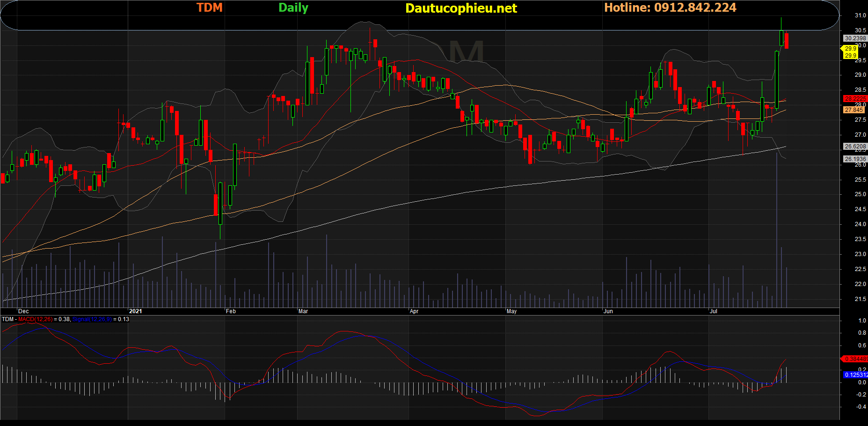
Task: Click the red 28.2225 price tag
Action: tap(854, 98)
